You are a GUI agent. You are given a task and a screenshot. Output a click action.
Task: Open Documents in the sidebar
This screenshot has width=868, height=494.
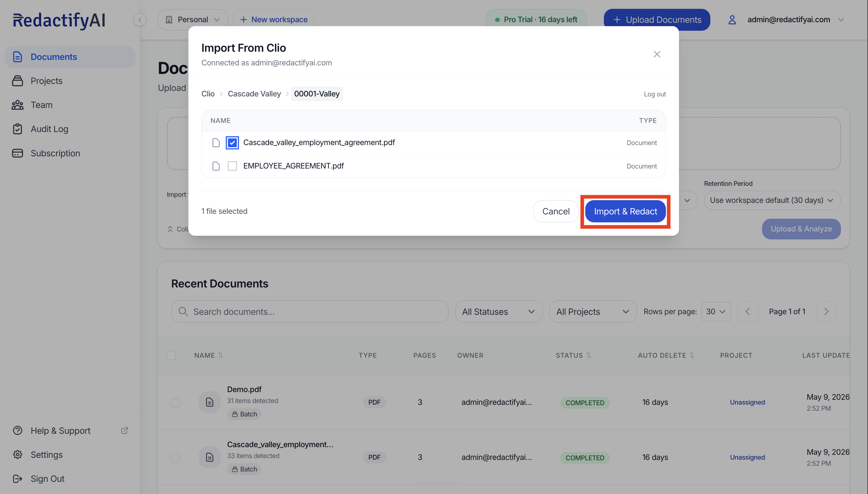70,57
